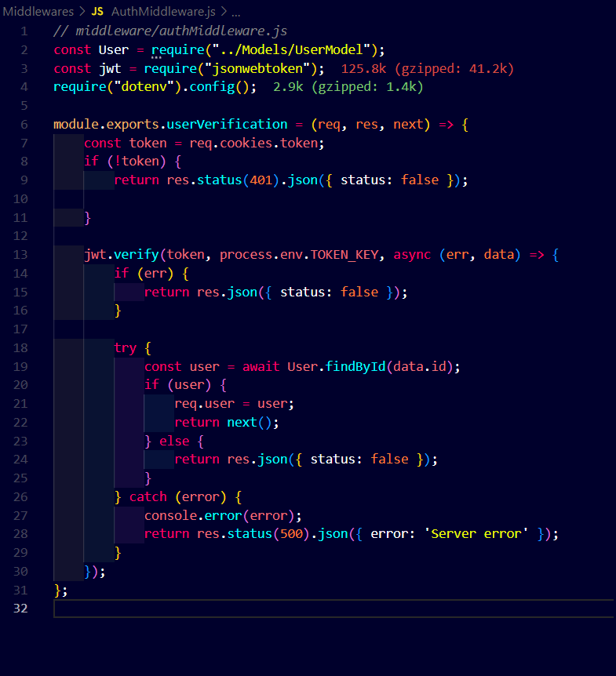Click the breadcrumb ellipsis after AuthMiddleware.js
This screenshot has width=616, height=676.
pos(236,13)
